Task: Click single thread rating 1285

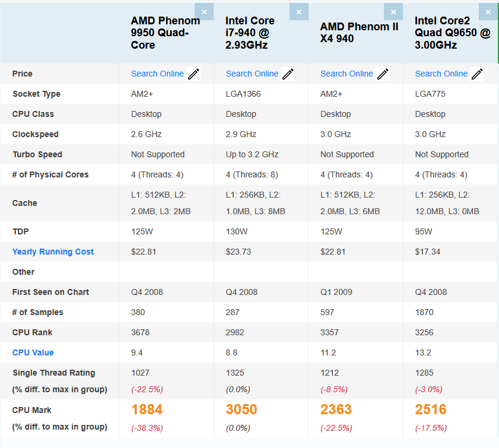Action: coord(424,373)
